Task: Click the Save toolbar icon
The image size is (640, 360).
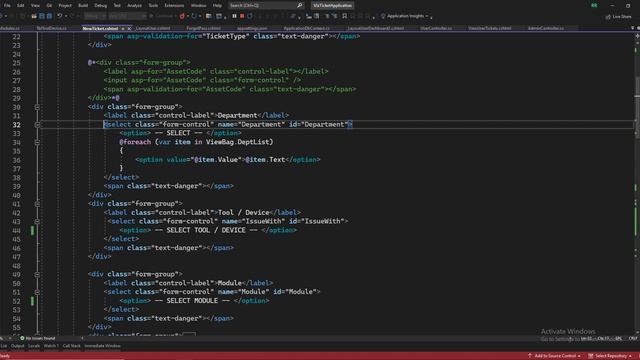Action: (x=42, y=16)
